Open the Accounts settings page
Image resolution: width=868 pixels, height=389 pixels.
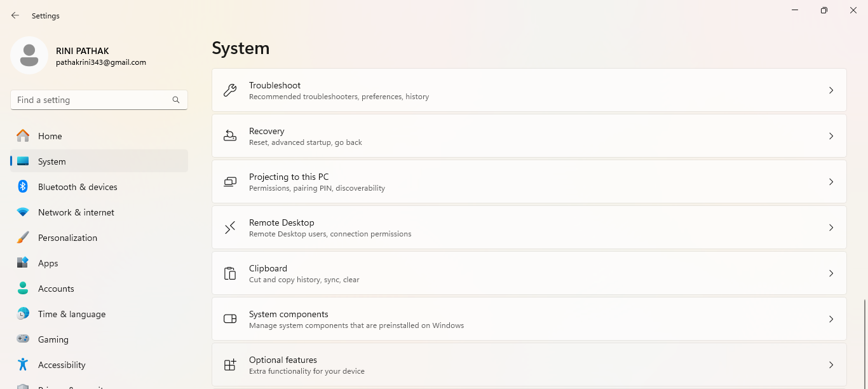[x=56, y=289]
